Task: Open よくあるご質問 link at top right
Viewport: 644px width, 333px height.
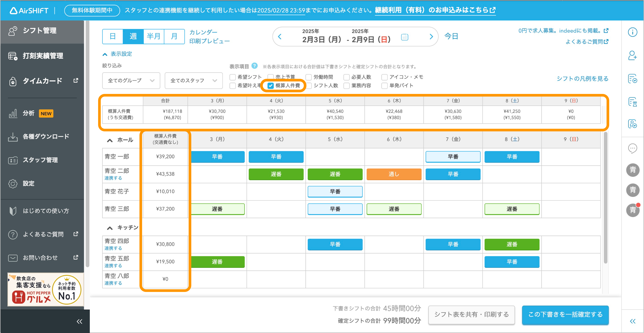Action: point(587,42)
